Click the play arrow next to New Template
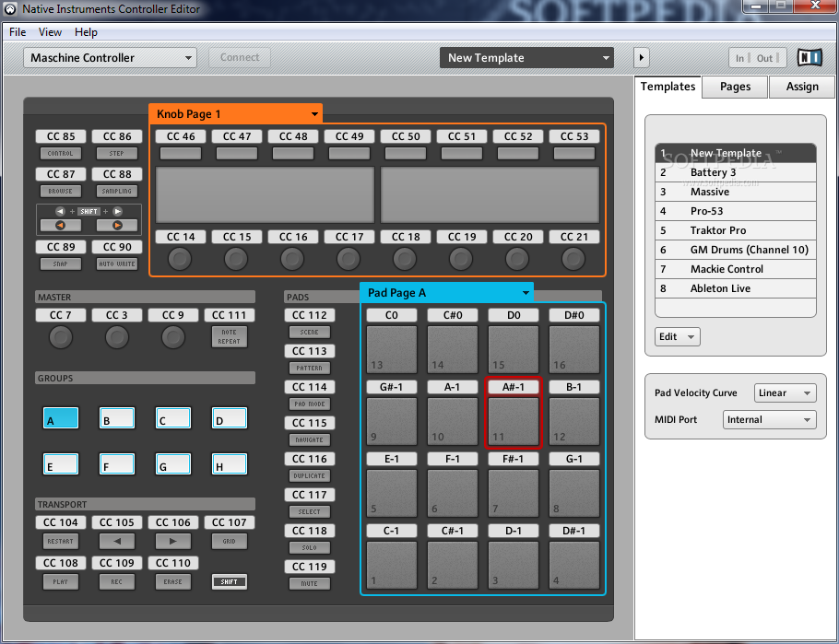 (x=641, y=57)
